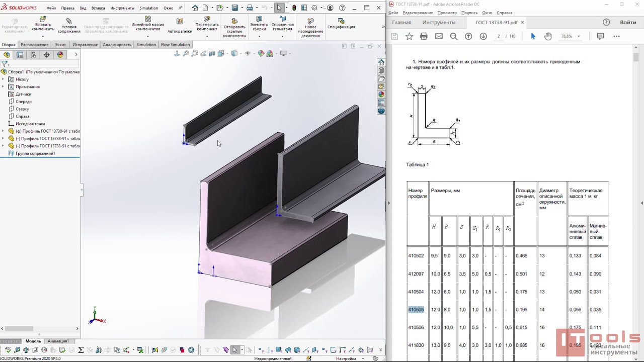Click email envelope icon in Acrobat Reader
This screenshot has width=644, height=362.
coord(439,36)
